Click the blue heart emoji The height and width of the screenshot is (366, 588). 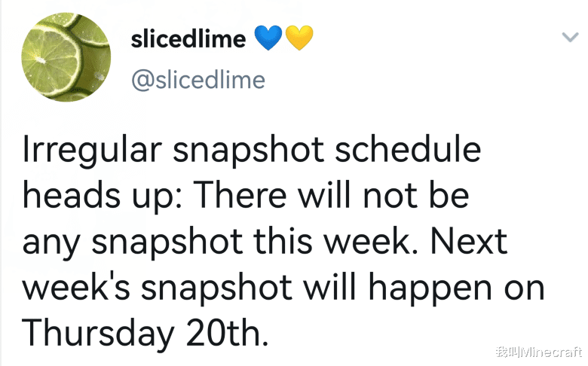[268, 38]
